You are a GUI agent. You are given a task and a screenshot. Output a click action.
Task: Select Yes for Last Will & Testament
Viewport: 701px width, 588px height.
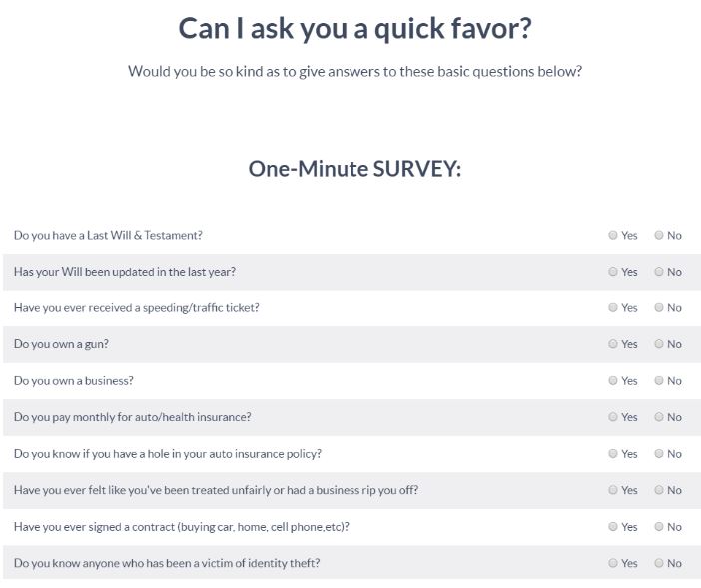point(613,235)
